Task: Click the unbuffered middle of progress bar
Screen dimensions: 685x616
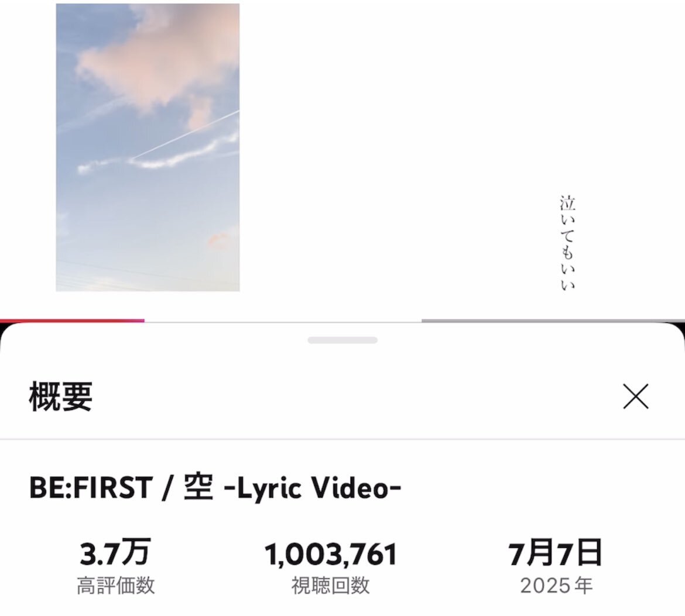Action: coord(283,321)
